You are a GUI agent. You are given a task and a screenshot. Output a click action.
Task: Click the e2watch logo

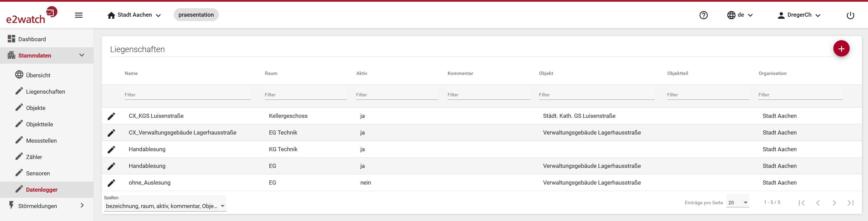tap(32, 15)
